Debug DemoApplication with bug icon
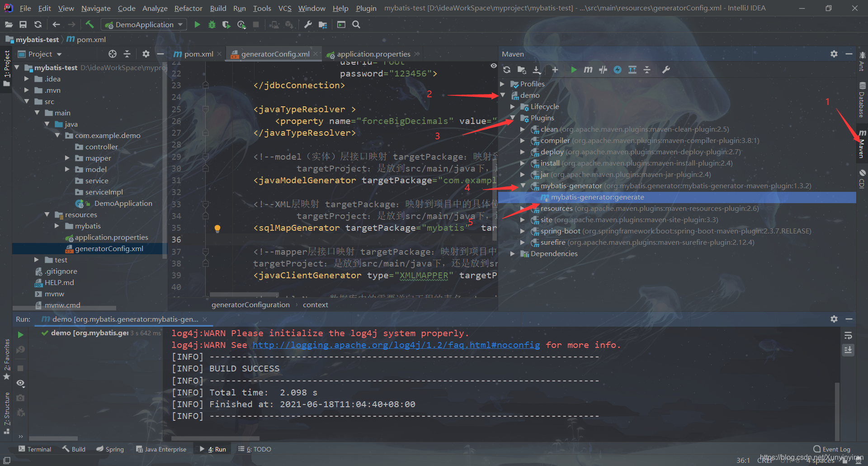This screenshot has height=466, width=868. point(212,24)
